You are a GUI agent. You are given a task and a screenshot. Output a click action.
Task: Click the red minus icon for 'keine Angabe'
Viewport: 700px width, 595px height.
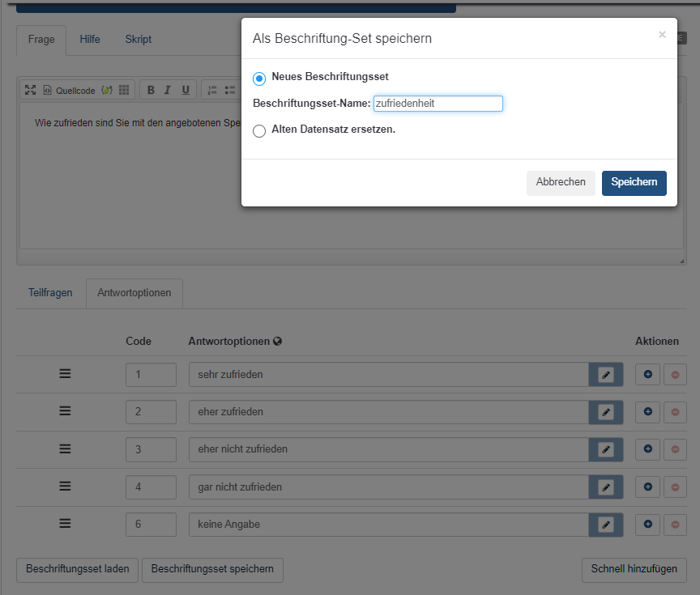[675, 525]
